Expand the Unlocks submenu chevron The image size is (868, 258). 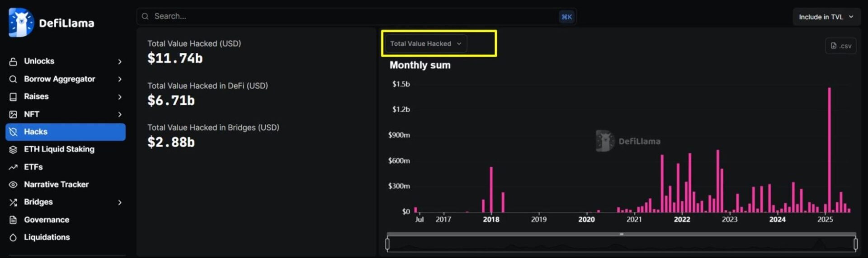point(120,61)
